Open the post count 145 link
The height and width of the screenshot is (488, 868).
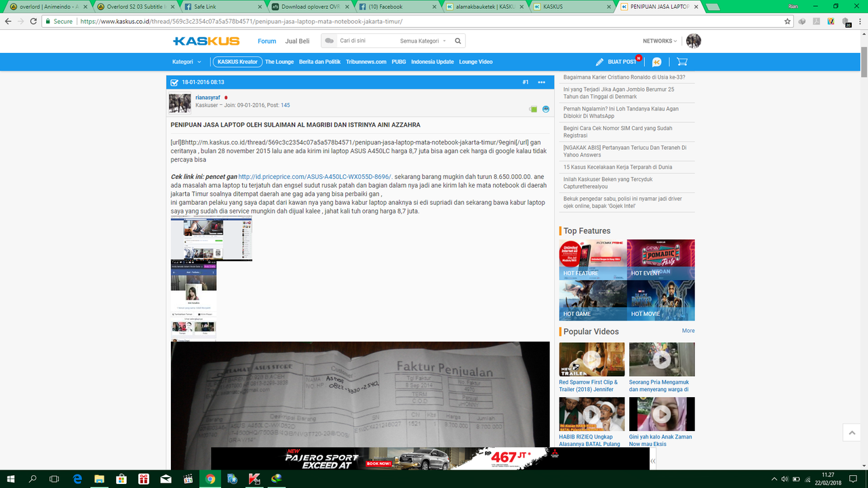coord(285,105)
